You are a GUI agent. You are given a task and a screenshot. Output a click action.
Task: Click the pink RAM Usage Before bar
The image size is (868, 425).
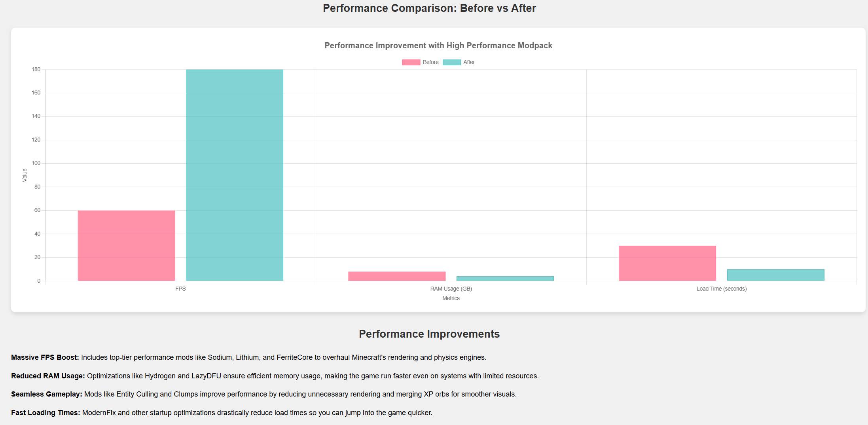pos(397,276)
